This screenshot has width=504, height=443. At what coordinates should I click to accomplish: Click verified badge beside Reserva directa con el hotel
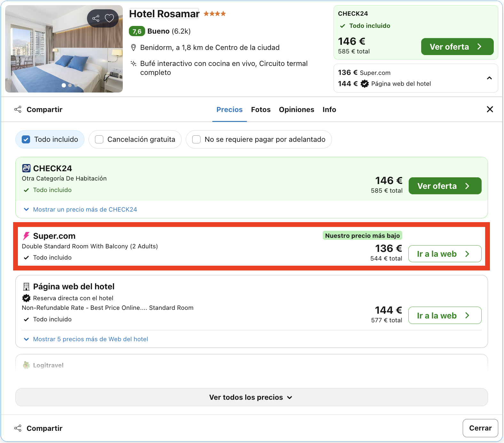(26, 298)
